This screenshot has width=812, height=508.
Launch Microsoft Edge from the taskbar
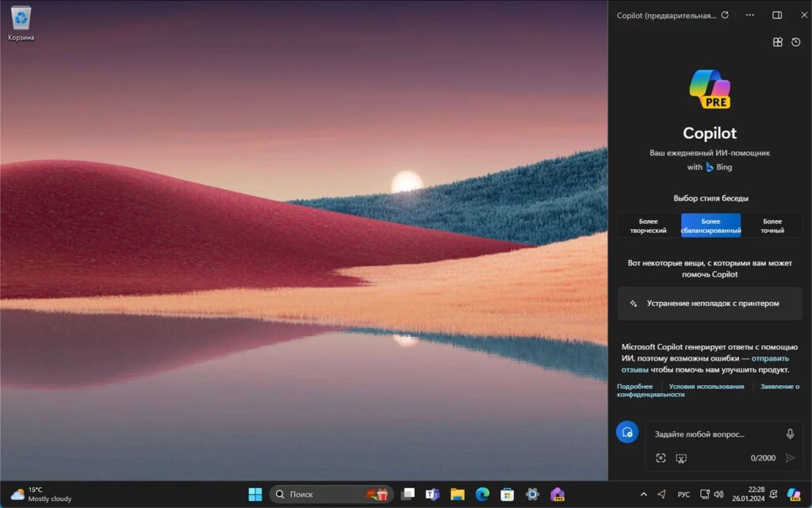click(x=482, y=495)
